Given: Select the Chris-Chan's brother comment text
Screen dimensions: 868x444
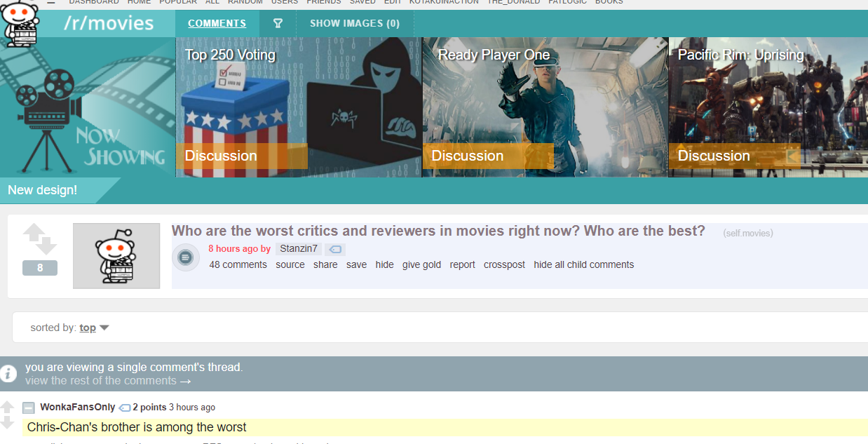Looking at the screenshot, I should [137, 427].
